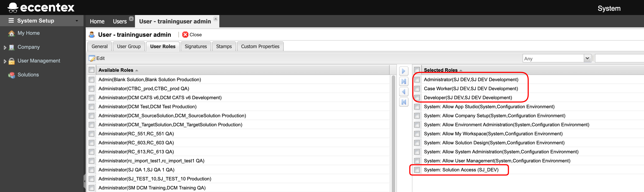Expand the Company tree node
644x192 pixels.
5,47
